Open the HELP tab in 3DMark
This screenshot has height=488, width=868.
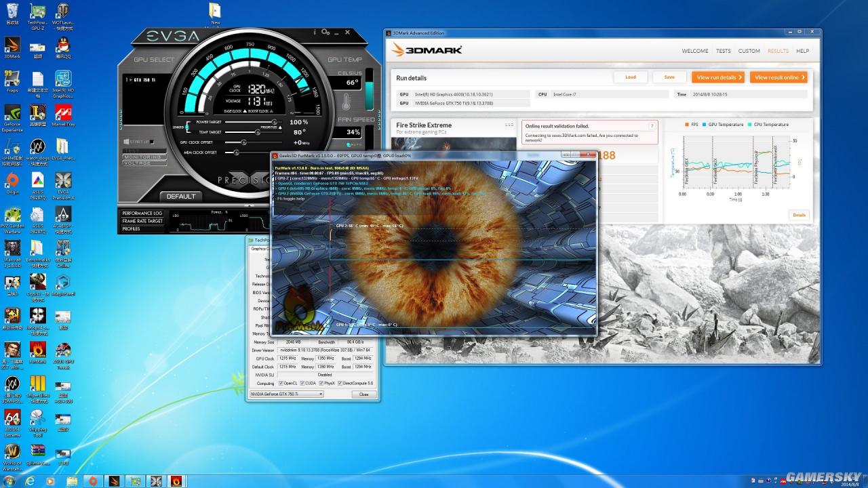click(x=802, y=51)
